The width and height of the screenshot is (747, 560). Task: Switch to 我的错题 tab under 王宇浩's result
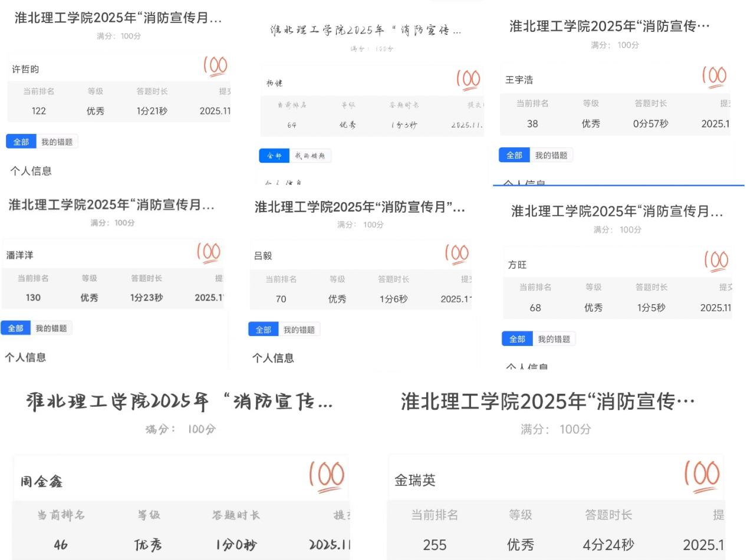551,156
